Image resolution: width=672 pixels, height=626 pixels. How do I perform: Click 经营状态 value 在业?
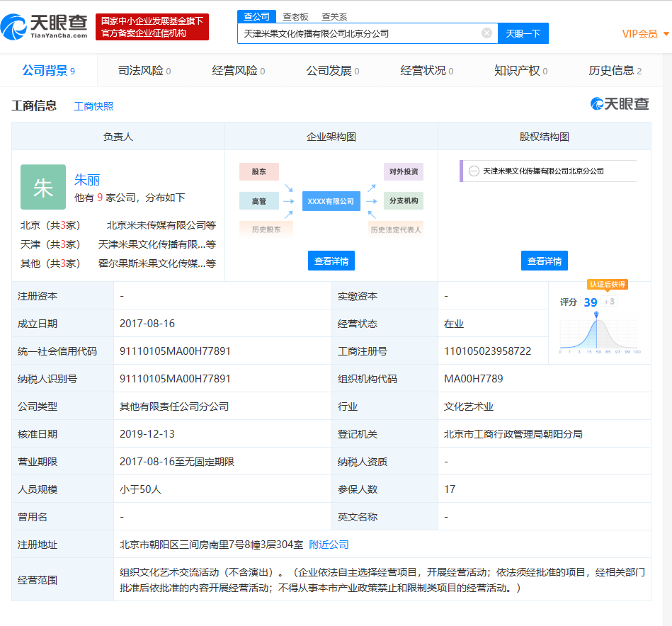453,324
